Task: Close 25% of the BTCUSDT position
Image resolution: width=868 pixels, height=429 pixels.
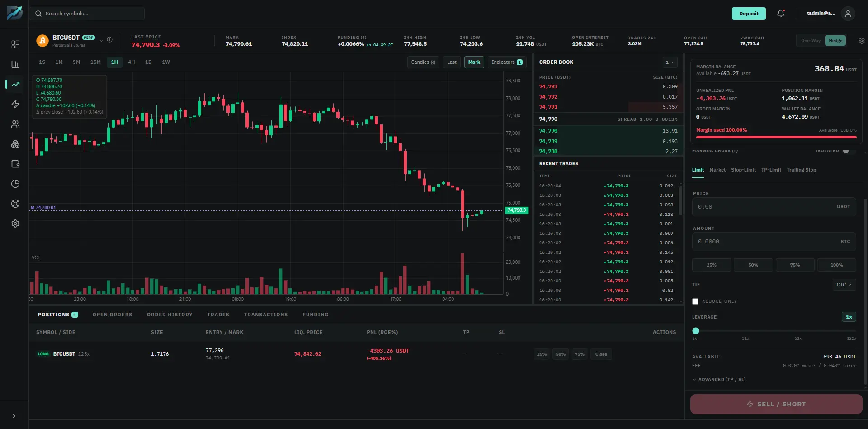Action: pos(542,354)
